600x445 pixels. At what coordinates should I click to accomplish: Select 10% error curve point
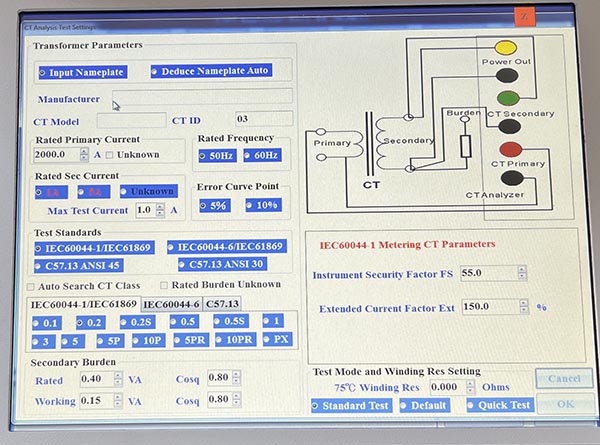(x=263, y=205)
